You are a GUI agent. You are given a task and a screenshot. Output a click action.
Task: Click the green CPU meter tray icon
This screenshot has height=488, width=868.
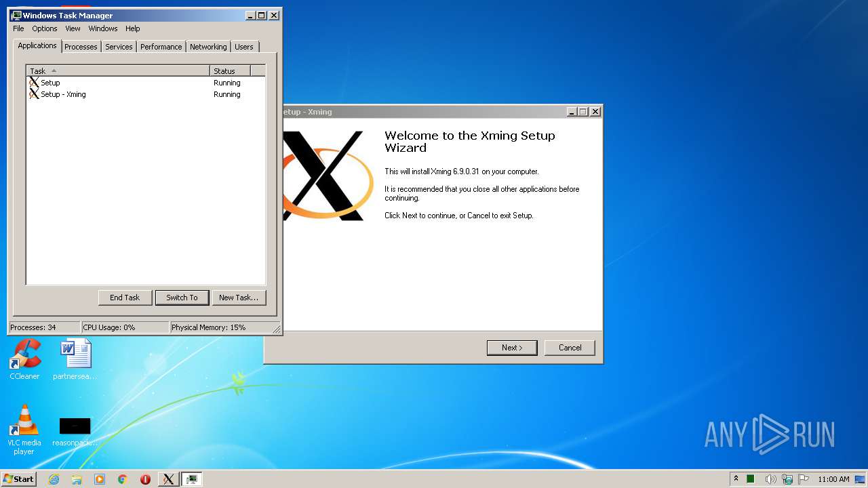pyautogui.click(x=751, y=479)
